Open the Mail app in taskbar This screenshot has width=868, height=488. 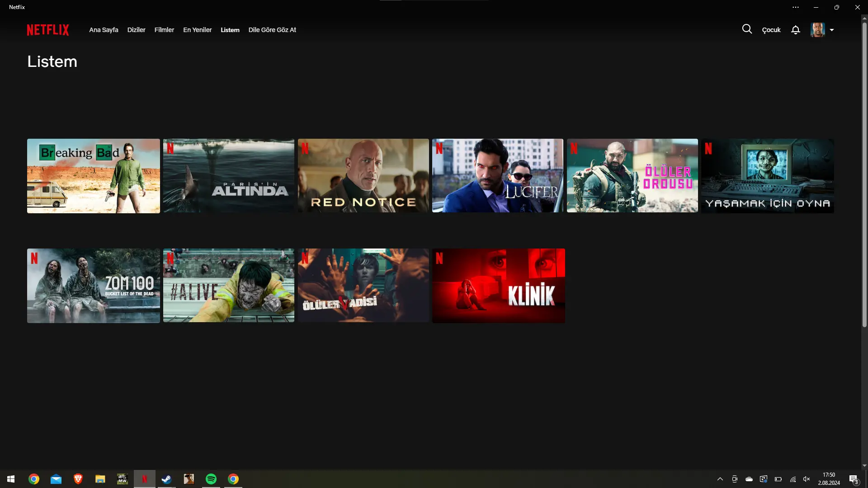coord(56,479)
